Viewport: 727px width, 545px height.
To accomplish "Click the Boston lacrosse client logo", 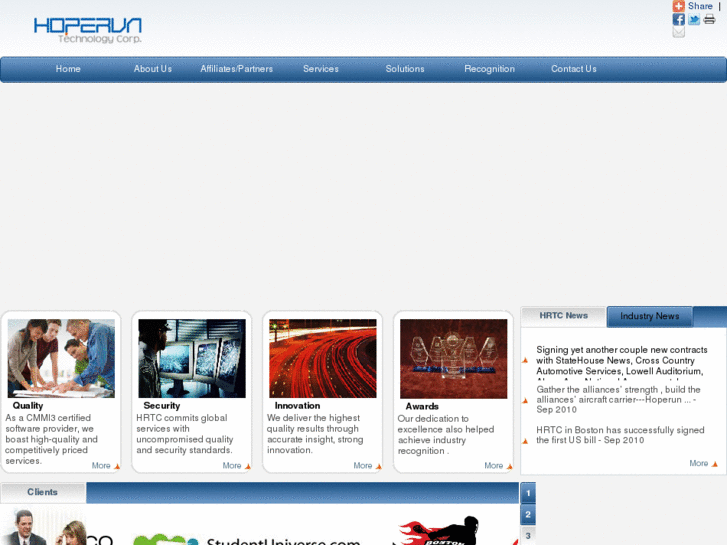I will 440,531.
